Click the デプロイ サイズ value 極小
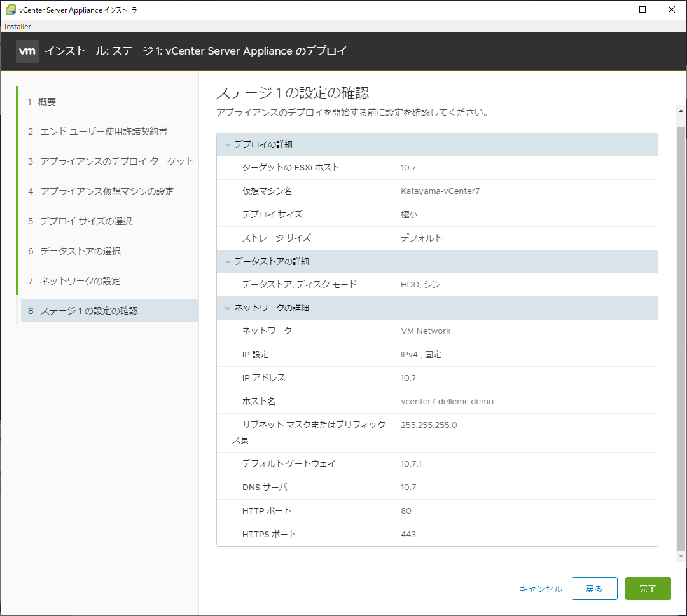Screen dimensions: 687x616 coord(409,214)
